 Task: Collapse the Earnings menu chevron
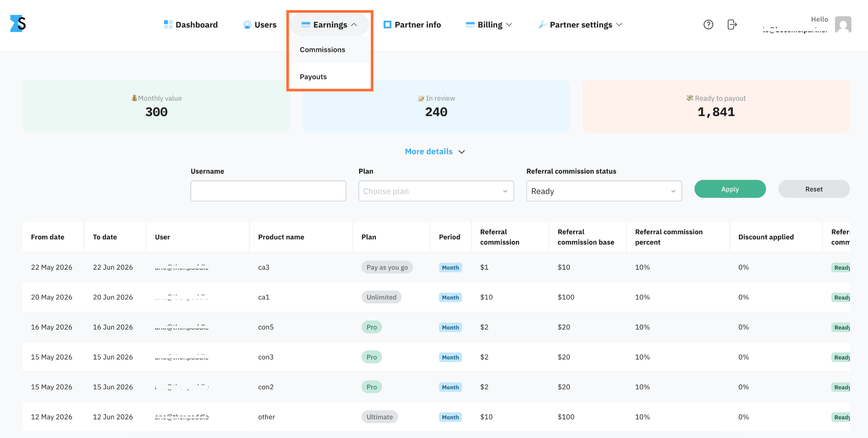[x=354, y=25]
